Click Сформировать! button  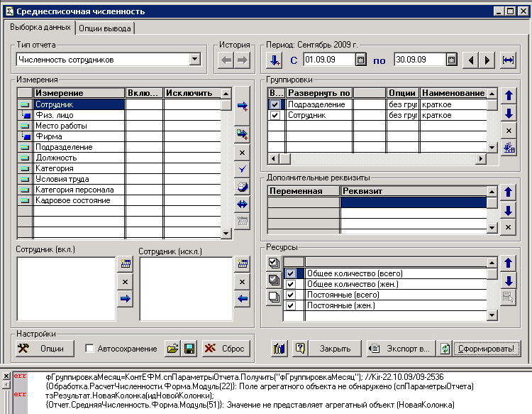[486, 349]
